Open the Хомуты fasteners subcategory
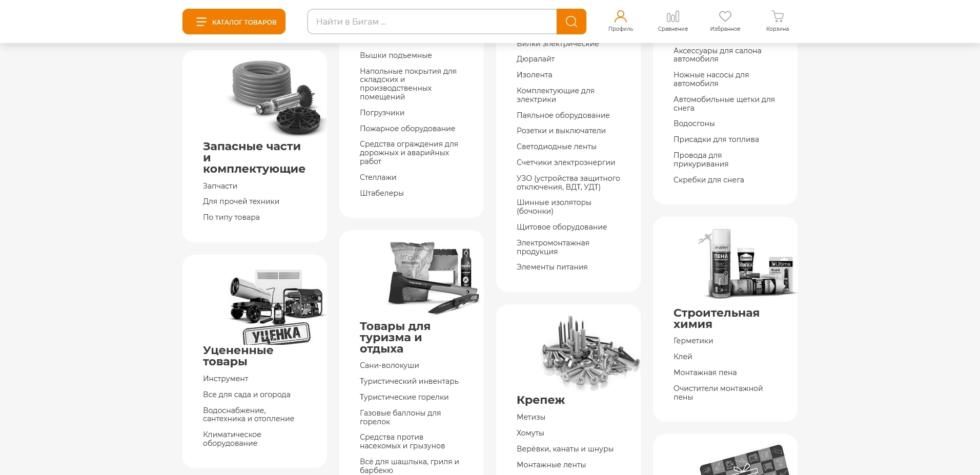Image resolution: width=980 pixels, height=475 pixels. [530, 433]
